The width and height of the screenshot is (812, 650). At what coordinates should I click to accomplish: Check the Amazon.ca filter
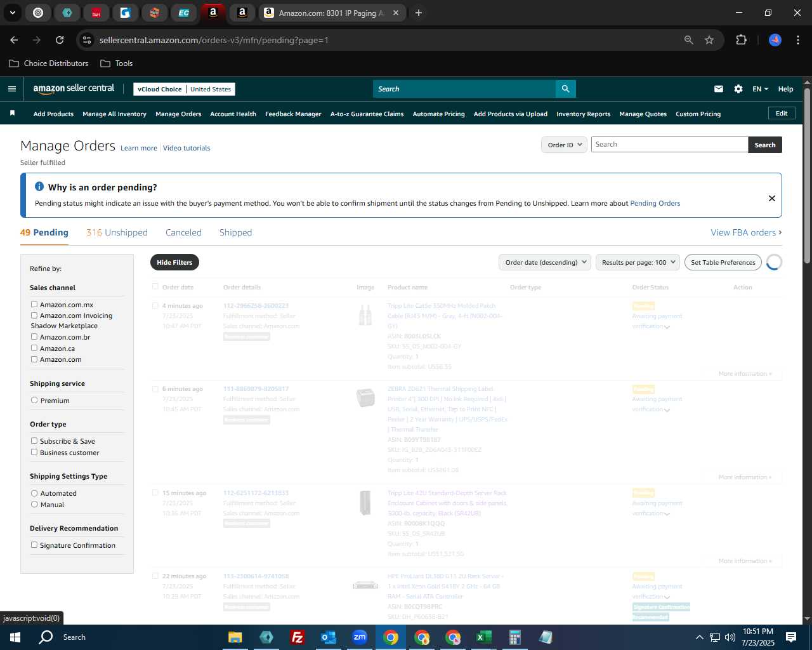tap(34, 348)
